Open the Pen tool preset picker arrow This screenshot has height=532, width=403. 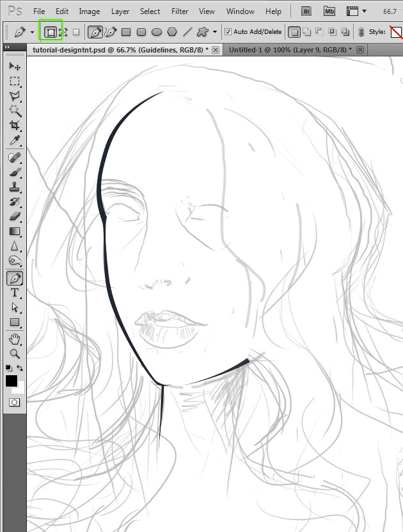[32, 32]
